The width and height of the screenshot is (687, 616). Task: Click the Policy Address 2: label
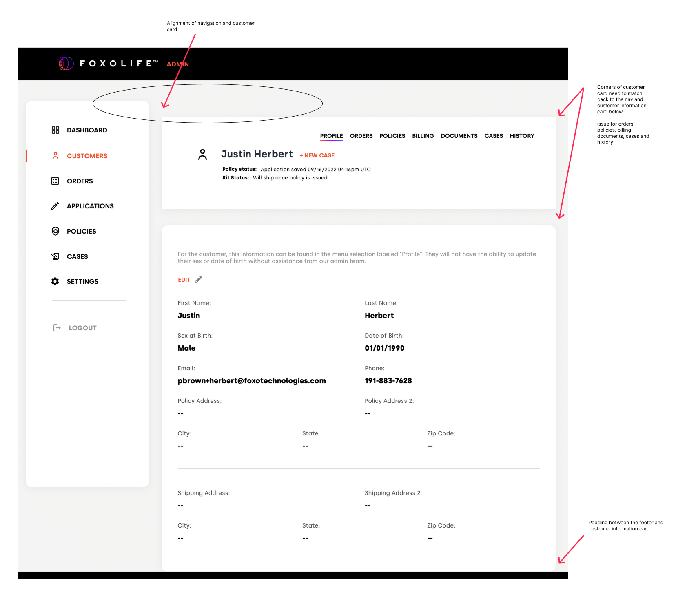389,401
